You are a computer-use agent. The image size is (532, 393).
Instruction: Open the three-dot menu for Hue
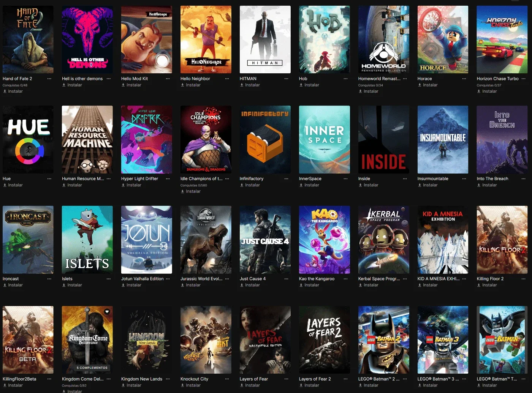[49, 178]
